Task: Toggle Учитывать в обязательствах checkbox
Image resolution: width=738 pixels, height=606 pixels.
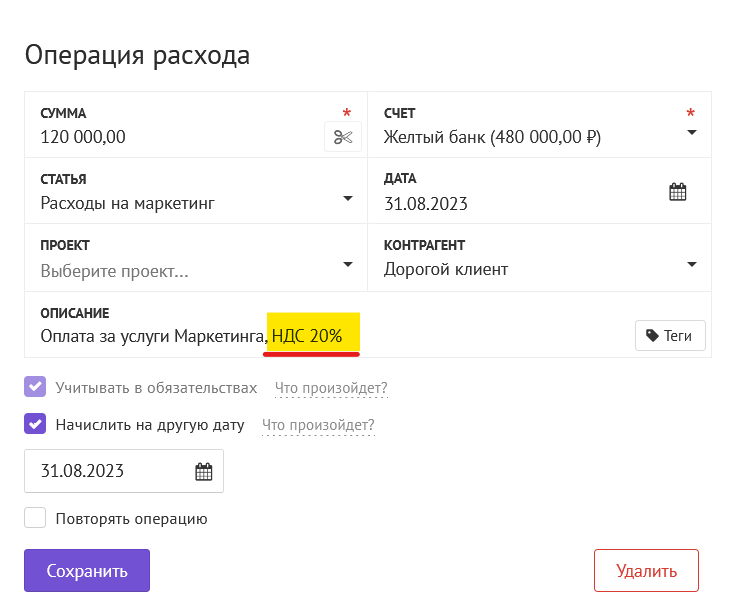Action: tap(35, 387)
